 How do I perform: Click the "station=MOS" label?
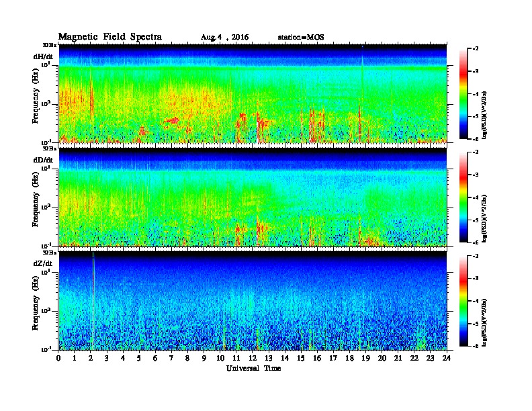click(301, 37)
